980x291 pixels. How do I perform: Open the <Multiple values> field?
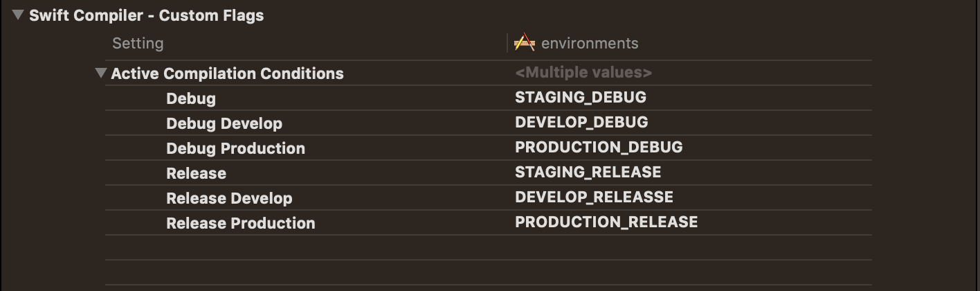tap(583, 73)
